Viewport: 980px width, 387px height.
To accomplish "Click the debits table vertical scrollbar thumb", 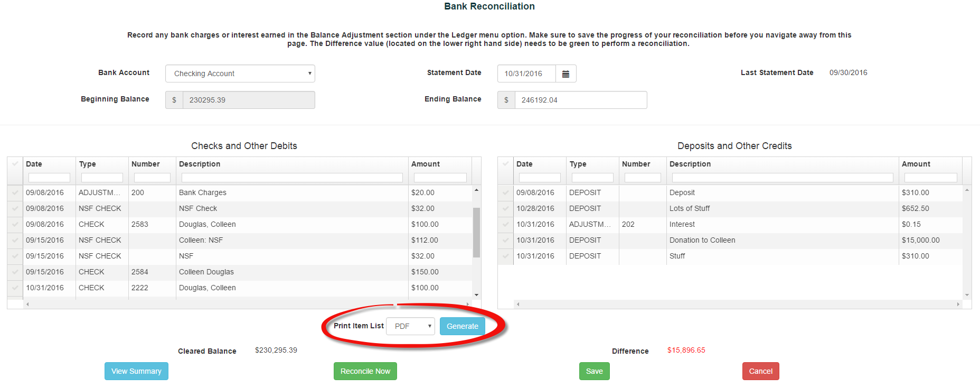I will (476, 233).
